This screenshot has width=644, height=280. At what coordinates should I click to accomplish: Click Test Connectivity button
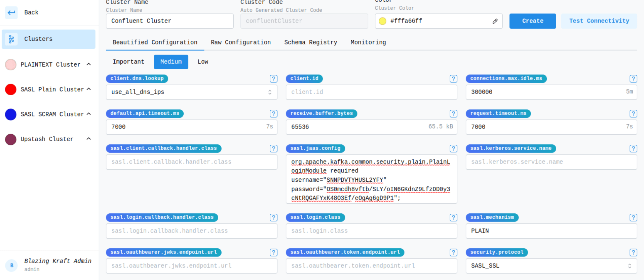[x=599, y=21]
